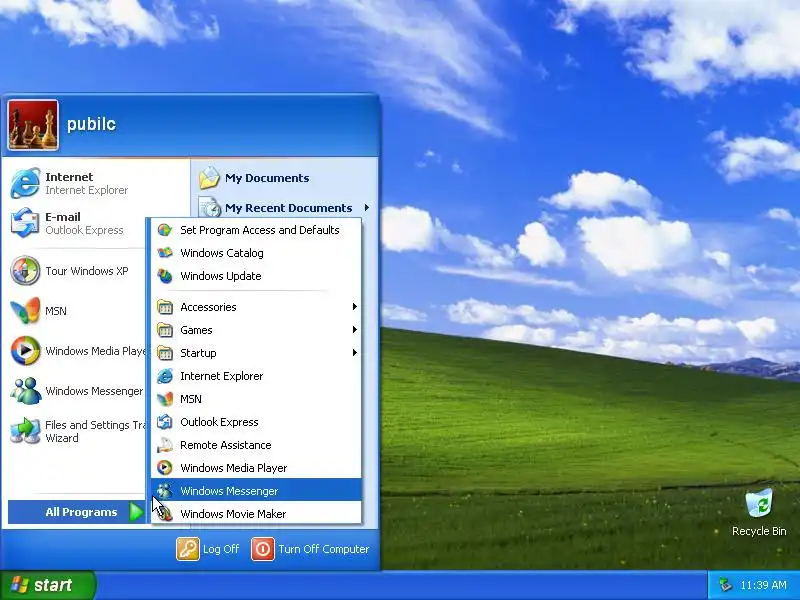Click the green All Programs arrow
Screen dimensions: 800x600
(136, 512)
